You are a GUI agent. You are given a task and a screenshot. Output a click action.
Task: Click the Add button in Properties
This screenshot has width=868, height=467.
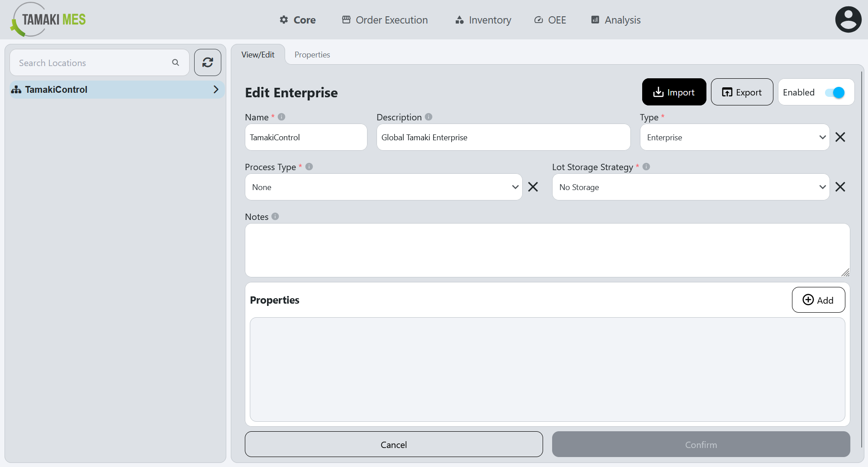pos(818,300)
